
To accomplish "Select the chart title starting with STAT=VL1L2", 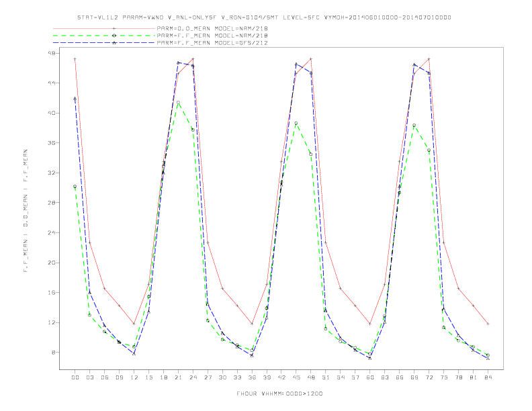I will pos(264,17).
